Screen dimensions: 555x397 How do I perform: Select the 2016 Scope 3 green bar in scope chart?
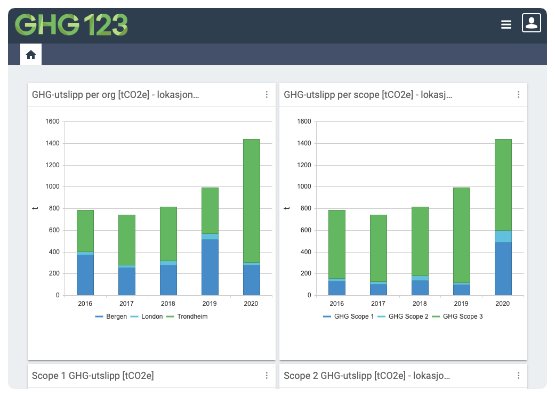click(337, 244)
